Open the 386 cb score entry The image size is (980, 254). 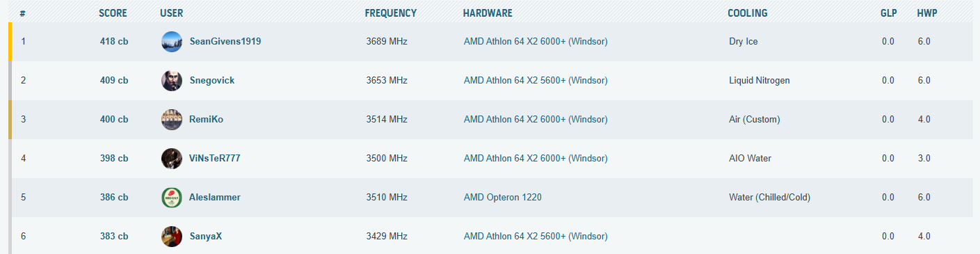coord(114,198)
